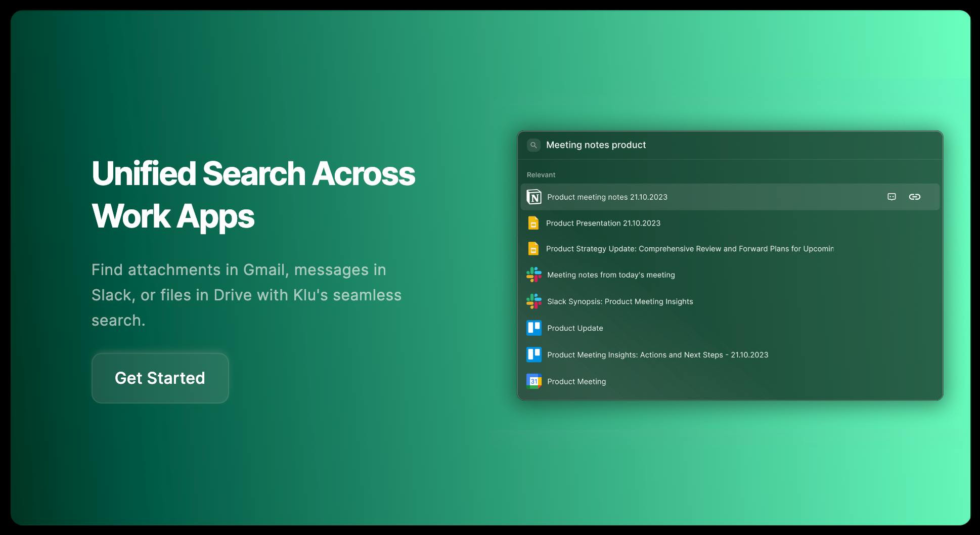
Task: Focus the 'Meeting notes product' search field
Action: click(708, 145)
